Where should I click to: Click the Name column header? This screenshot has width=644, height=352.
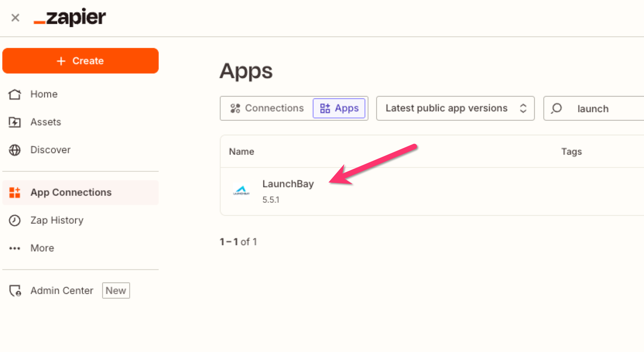[x=241, y=152]
